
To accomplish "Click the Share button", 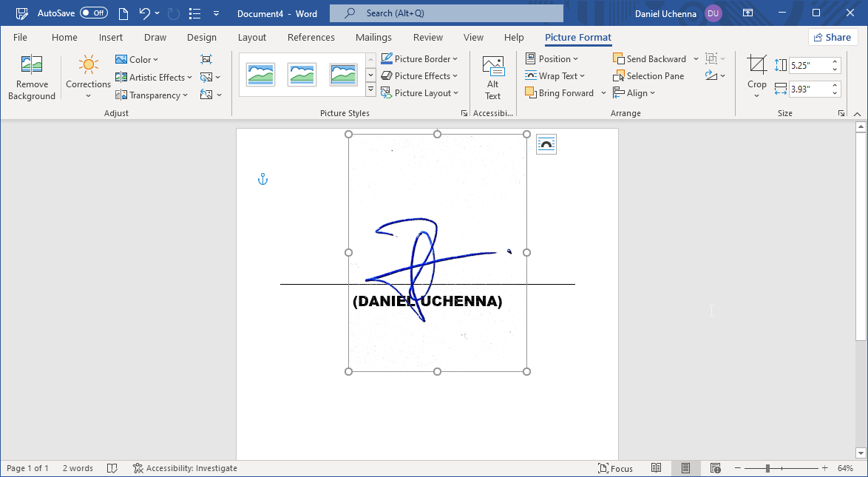I will click(x=833, y=36).
